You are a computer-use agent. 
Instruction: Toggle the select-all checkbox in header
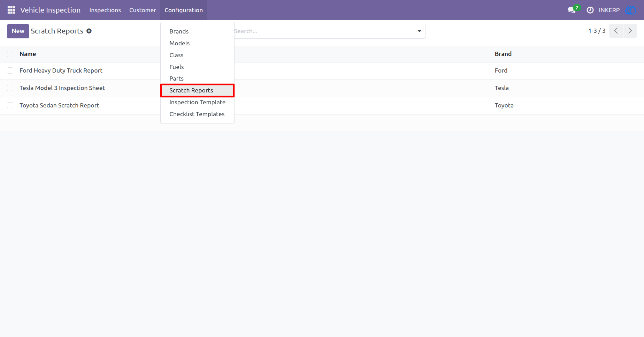[x=10, y=54]
